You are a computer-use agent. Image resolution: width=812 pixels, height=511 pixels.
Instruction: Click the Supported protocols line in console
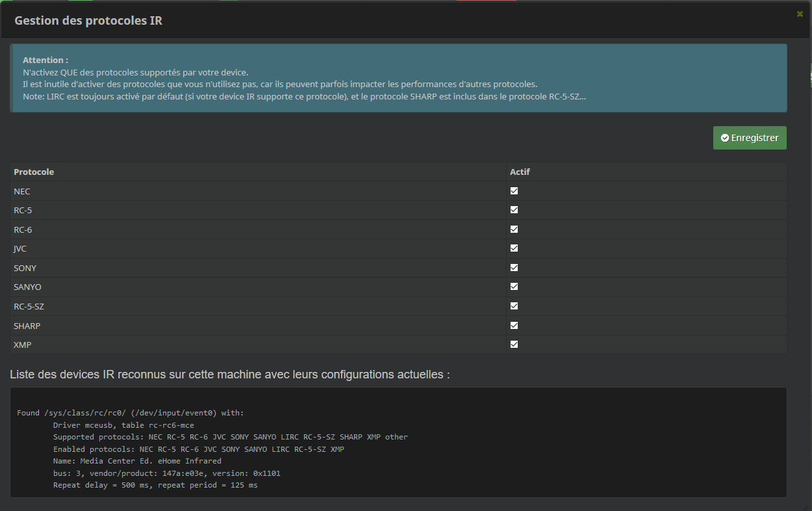(230, 437)
